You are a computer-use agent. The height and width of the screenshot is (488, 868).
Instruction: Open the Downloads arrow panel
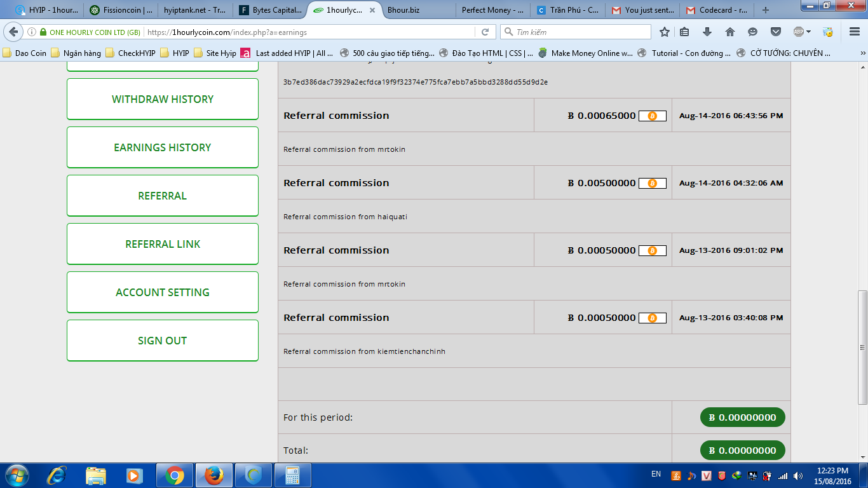coord(707,32)
